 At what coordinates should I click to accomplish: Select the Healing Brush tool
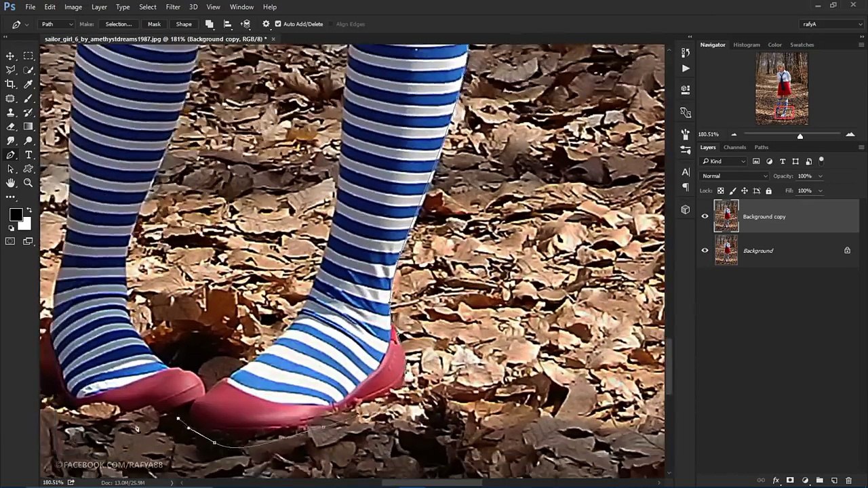(x=11, y=98)
